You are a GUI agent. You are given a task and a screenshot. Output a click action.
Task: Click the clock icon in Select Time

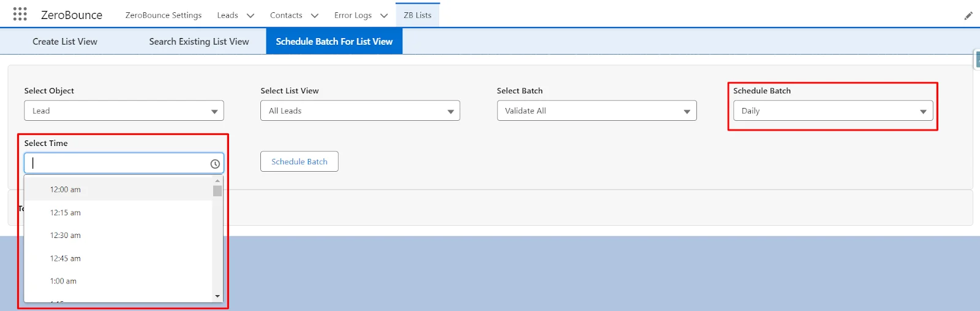[x=215, y=164]
